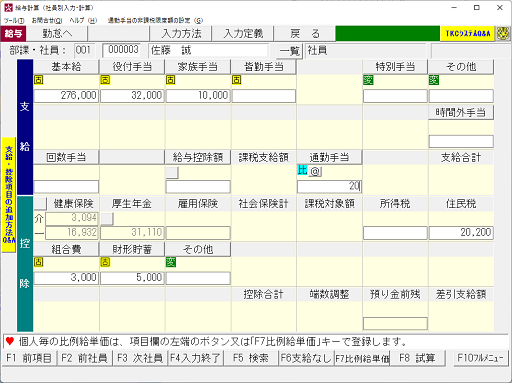Click the 勤怠へ button
This screenshot has width=512, height=383.
[57, 34]
